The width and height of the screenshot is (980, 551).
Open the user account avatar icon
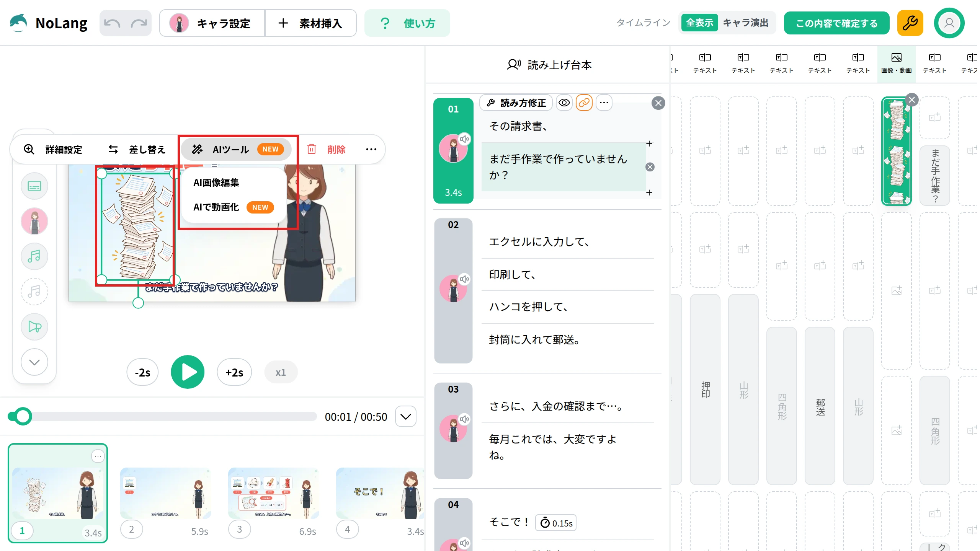point(949,23)
